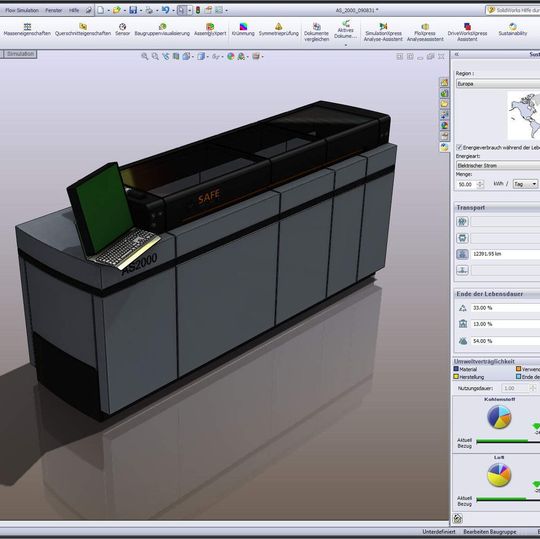Open DriveWorksXpress Assistent
The image size is (540, 539).
tap(467, 32)
